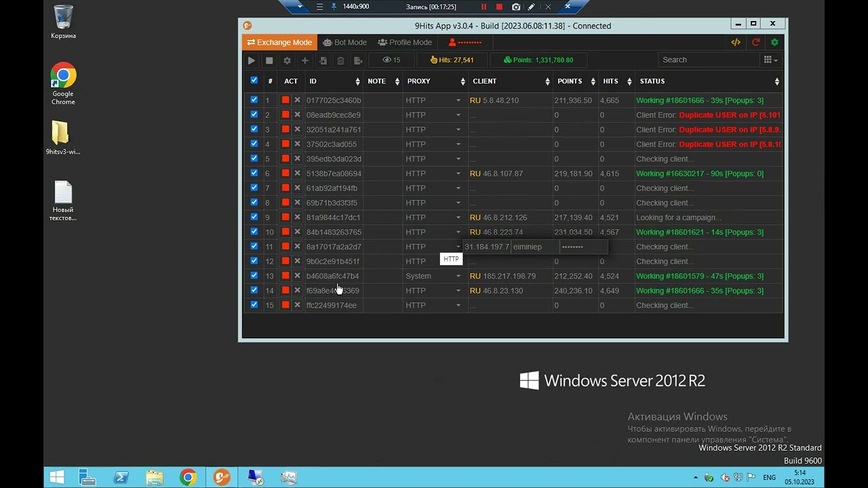Viewport: 868px width, 488px height.
Task: Open PowerShell from the taskbar
Action: pyautogui.click(x=121, y=477)
